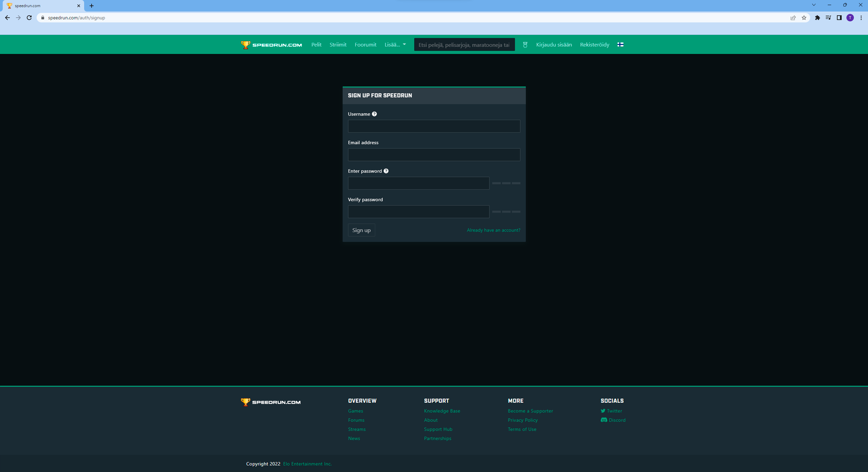The width and height of the screenshot is (868, 472).
Task: Open the Finnish flag language selector
Action: [620, 45]
